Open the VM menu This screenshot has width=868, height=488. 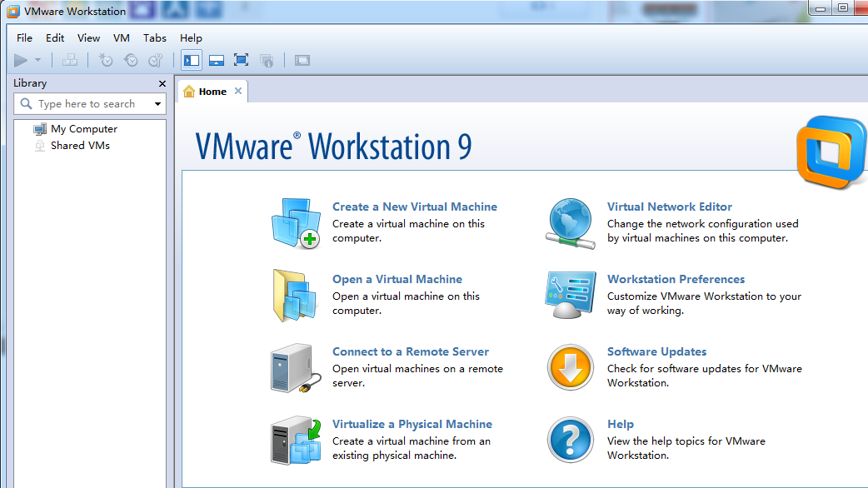point(122,37)
